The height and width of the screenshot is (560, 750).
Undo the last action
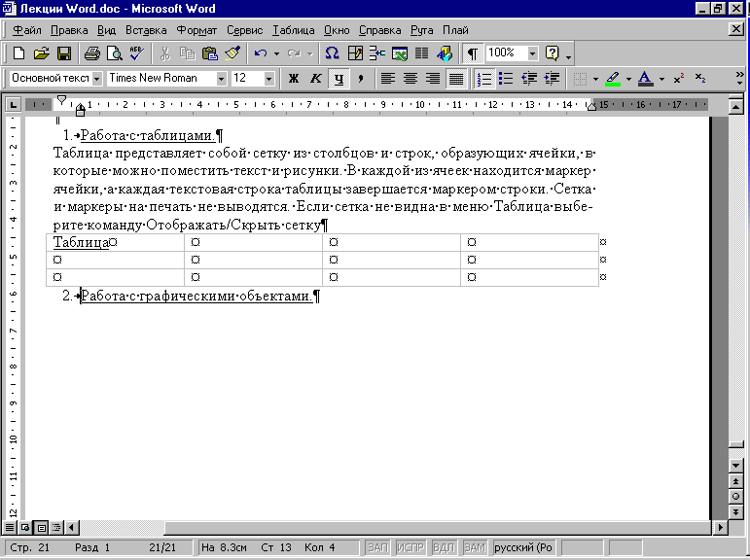[261, 53]
